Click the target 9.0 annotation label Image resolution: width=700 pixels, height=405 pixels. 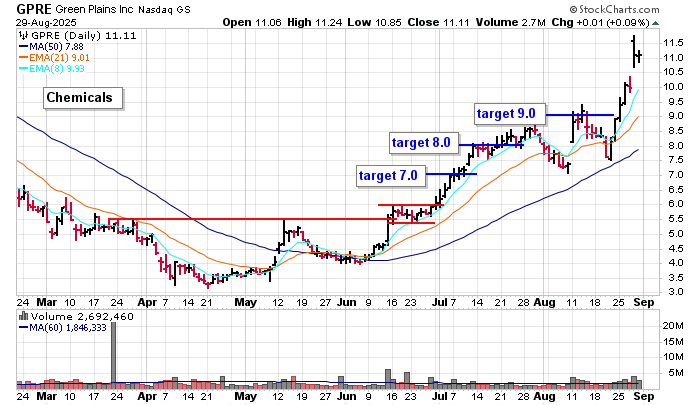click(509, 114)
